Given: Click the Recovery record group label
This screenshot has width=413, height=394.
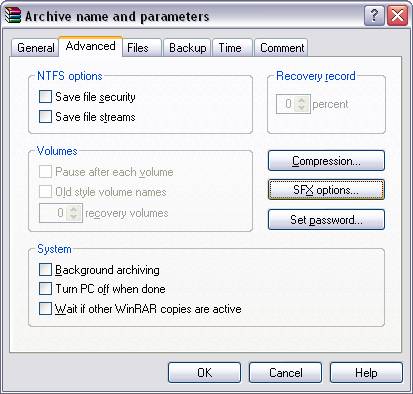Looking at the screenshot, I should [x=316, y=76].
